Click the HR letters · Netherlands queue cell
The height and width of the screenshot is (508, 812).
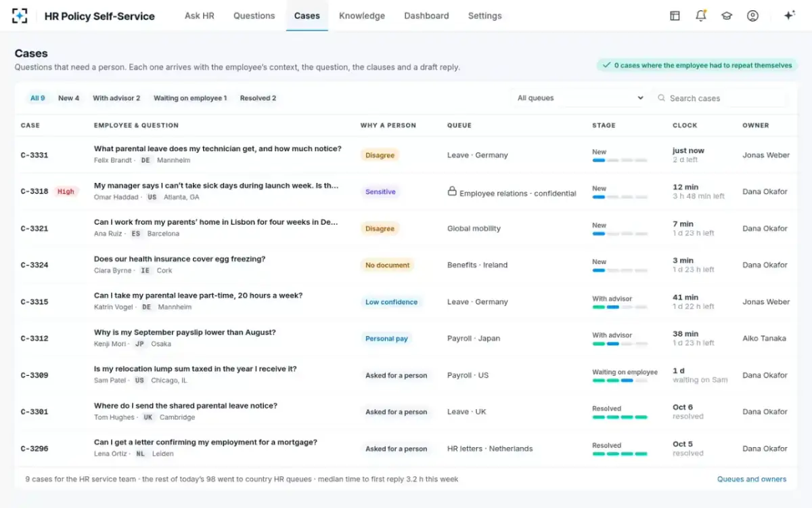[490, 448]
